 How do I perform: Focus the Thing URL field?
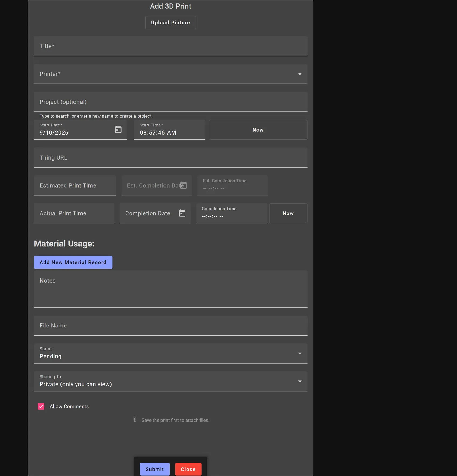(170, 158)
